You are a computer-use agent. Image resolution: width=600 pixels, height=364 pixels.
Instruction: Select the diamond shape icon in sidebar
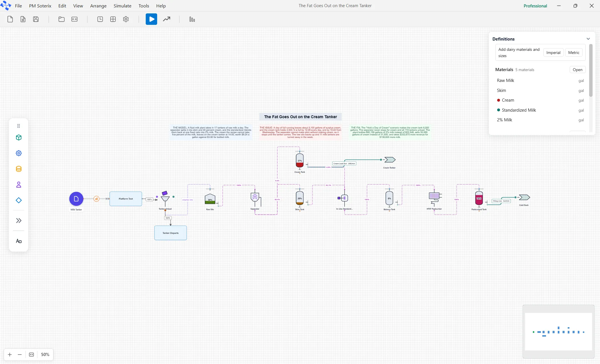pos(19,200)
